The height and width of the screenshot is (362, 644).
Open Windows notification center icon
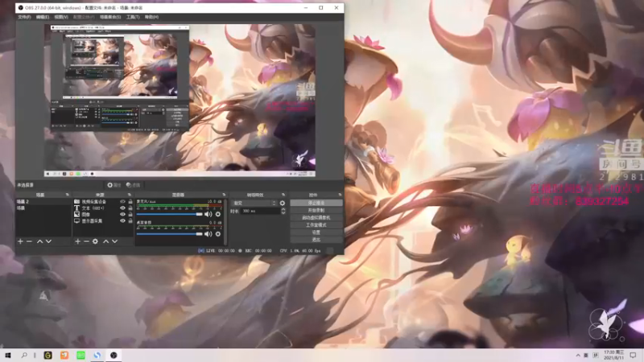click(x=633, y=355)
